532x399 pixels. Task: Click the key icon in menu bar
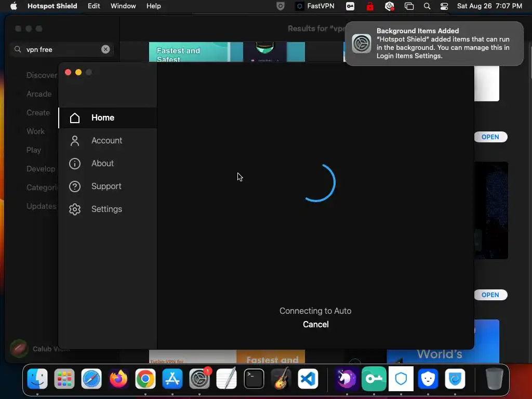pos(350,6)
